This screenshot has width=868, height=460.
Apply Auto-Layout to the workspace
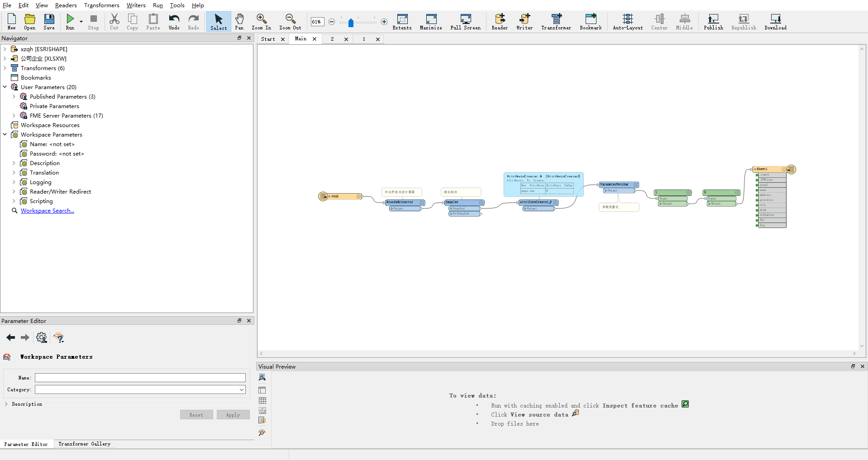[x=627, y=21]
